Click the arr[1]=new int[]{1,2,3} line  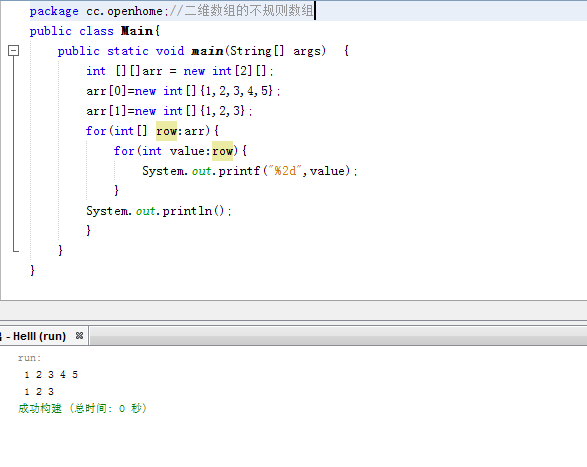(169, 111)
